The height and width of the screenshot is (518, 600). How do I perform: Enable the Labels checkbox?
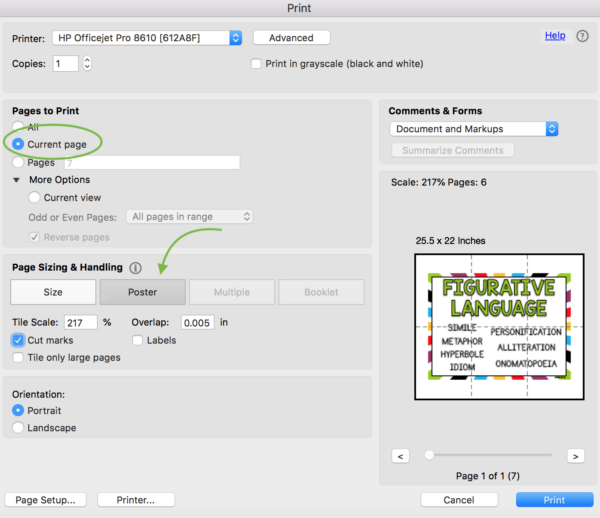pos(138,340)
